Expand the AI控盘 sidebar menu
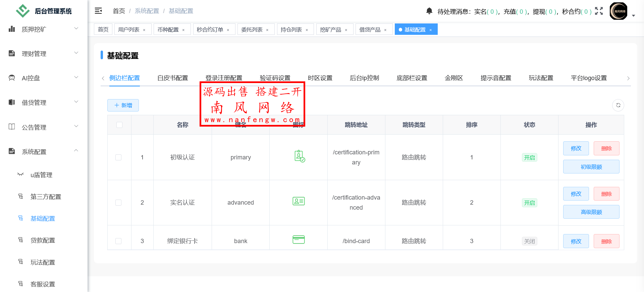 click(x=44, y=78)
